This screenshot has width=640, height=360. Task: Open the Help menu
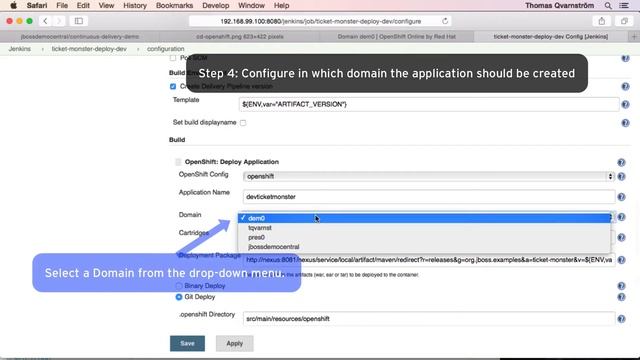(x=281, y=6)
